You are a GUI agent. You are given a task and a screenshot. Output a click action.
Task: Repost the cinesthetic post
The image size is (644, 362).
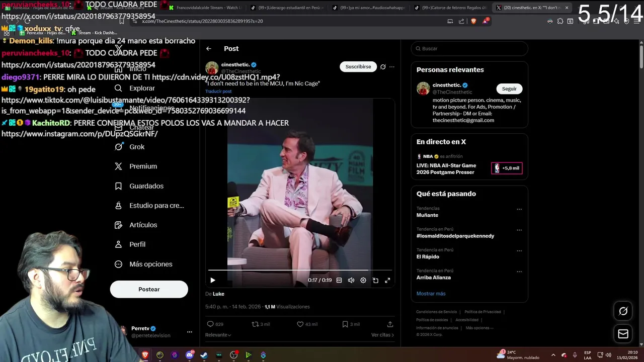coord(255,324)
